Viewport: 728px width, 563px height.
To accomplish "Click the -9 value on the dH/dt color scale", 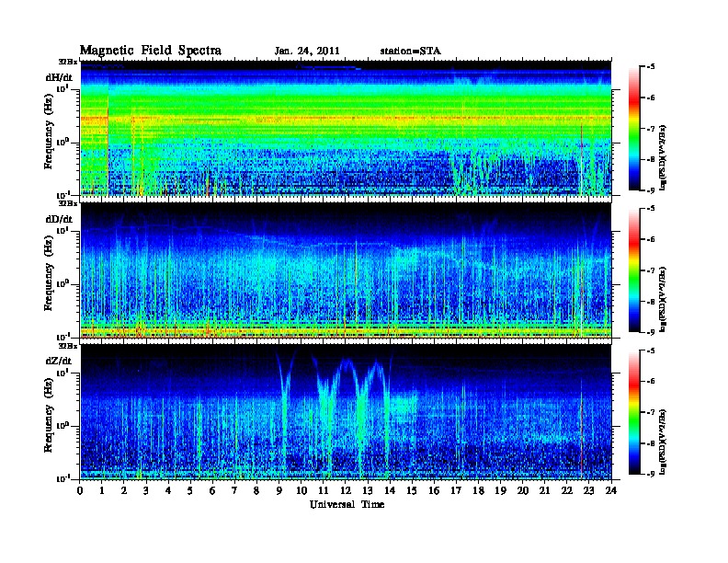I will [x=651, y=190].
